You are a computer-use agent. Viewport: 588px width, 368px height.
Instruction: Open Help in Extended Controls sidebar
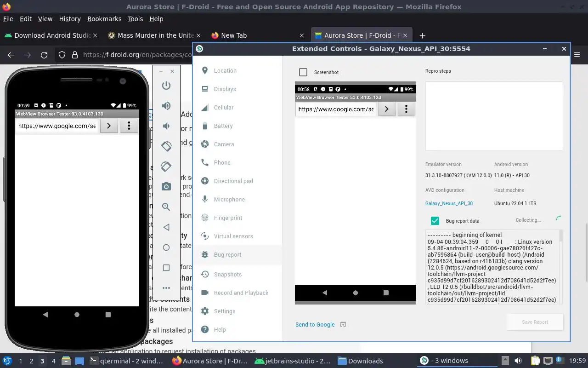[237, 330]
